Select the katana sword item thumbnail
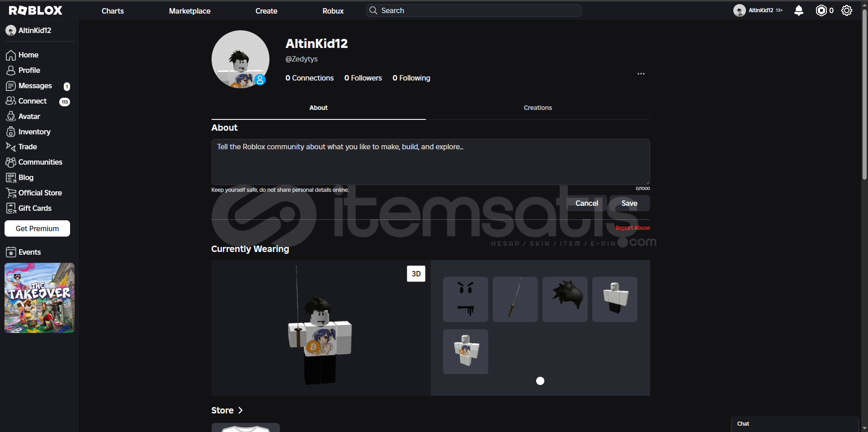 pyautogui.click(x=515, y=299)
